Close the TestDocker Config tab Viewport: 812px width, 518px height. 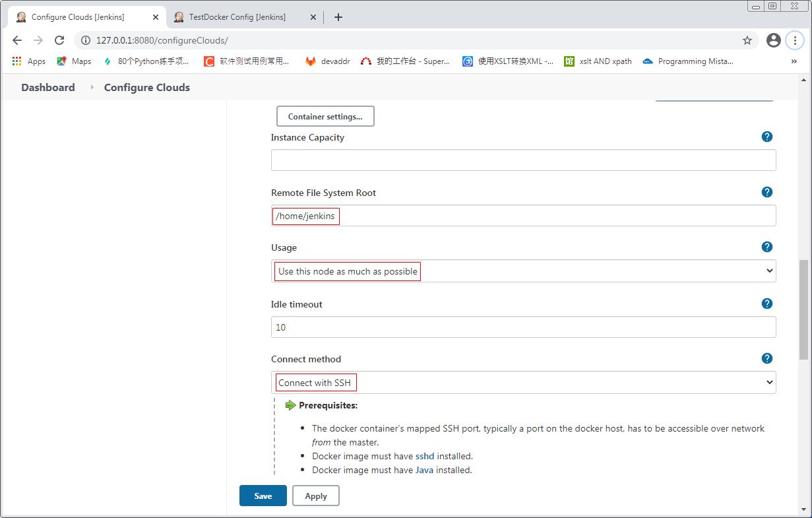tap(313, 17)
